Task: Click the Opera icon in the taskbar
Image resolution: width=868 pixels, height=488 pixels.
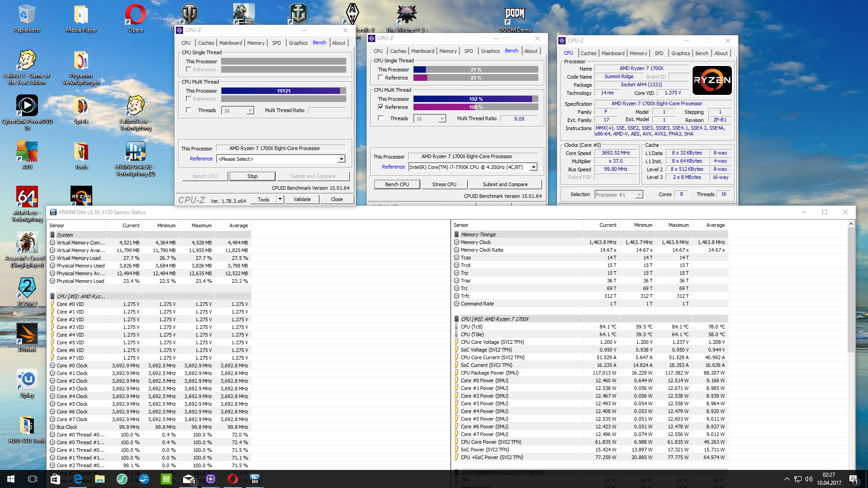Action: [233, 479]
